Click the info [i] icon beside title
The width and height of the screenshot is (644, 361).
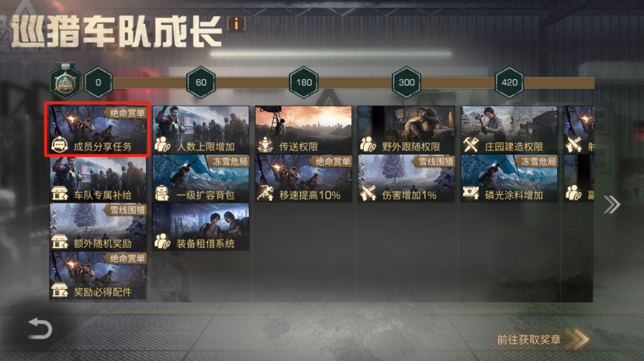pos(237,24)
